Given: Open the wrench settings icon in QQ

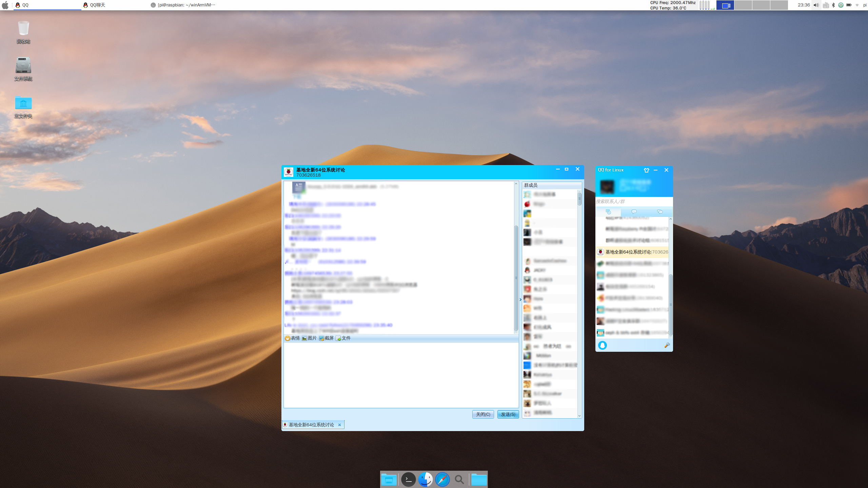Looking at the screenshot, I should [x=667, y=345].
